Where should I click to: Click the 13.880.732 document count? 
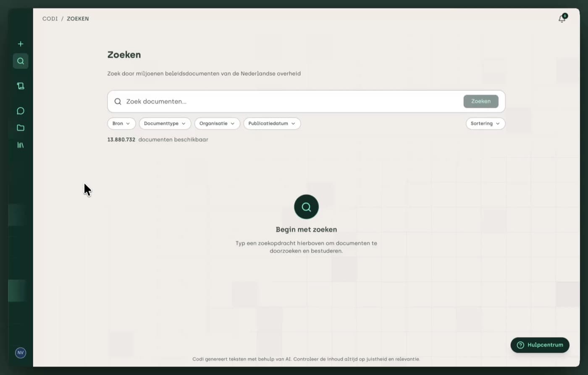click(121, 139)
